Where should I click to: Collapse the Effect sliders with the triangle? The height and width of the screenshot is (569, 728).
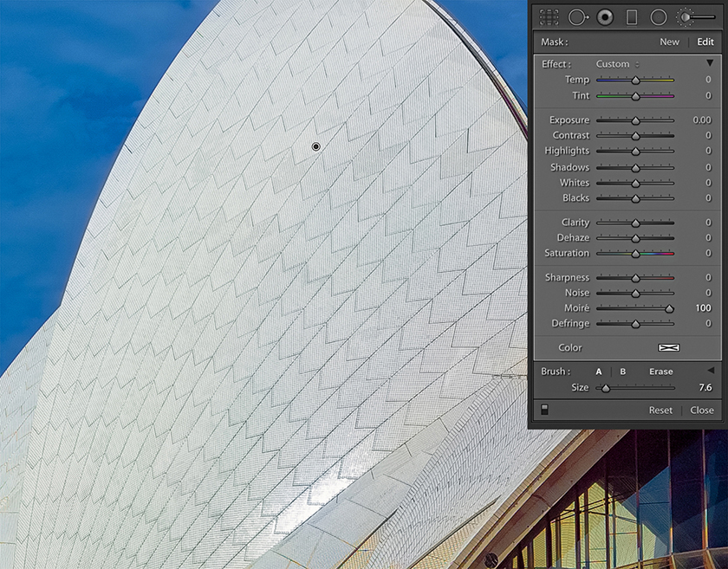pyautogui.click(x=710, y=63)
